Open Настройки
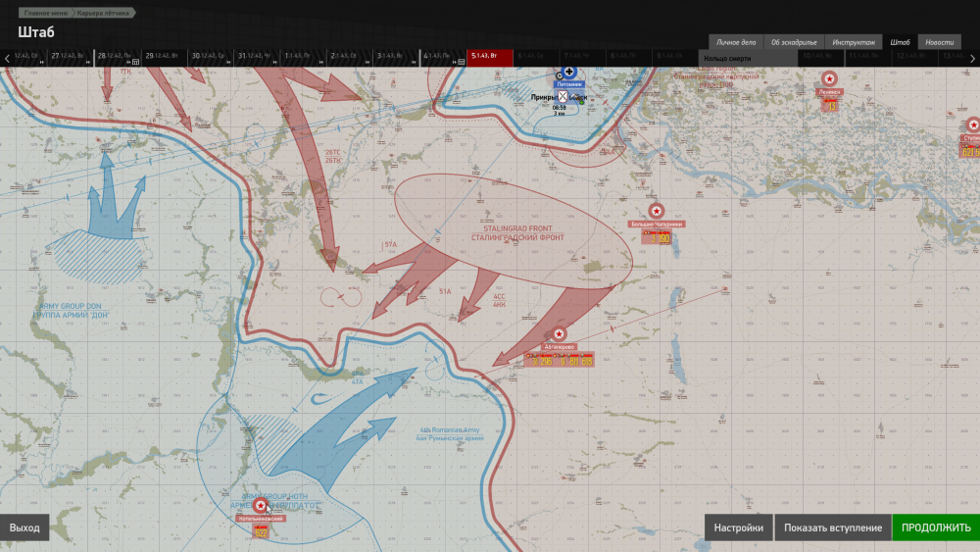This screenshot has height=552, width=980. [738, 527]
